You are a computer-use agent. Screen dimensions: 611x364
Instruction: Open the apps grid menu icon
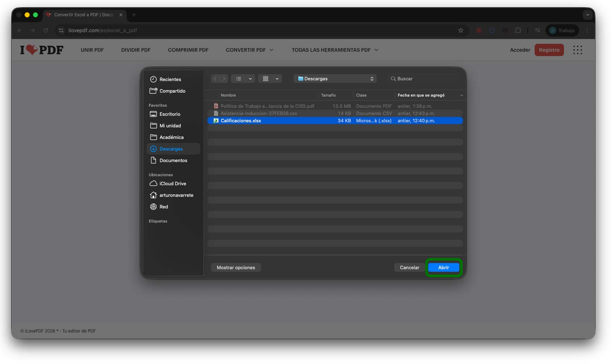[577, 50]
